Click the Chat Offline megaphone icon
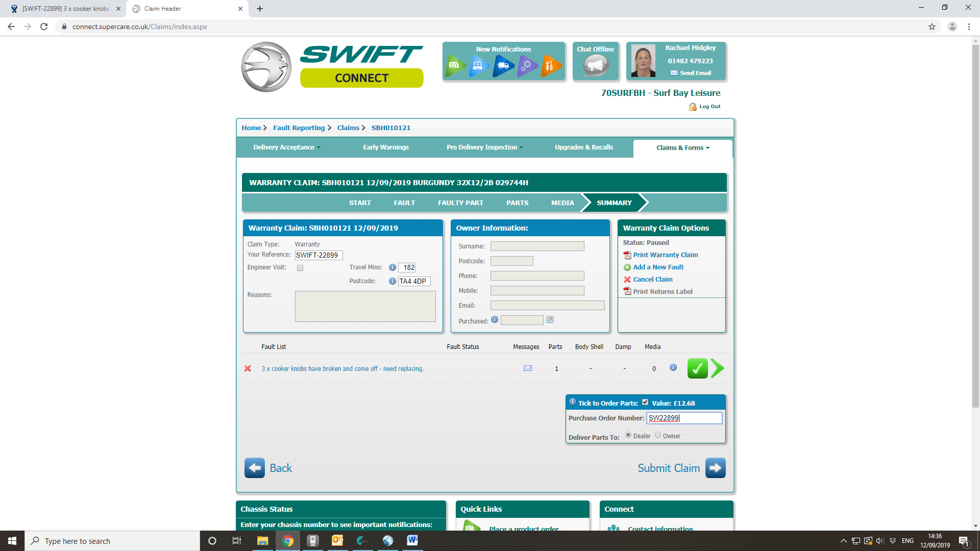The width and height of the screenshot is (980, 551). (x=596, y=65)
